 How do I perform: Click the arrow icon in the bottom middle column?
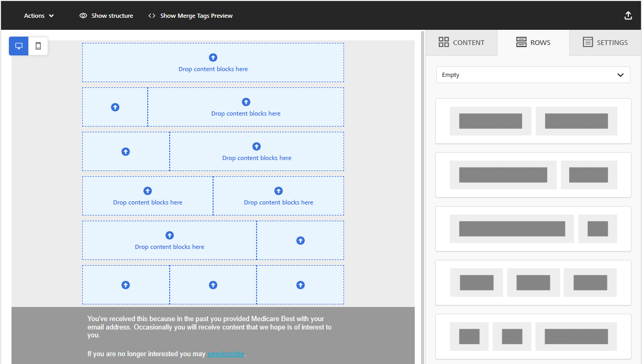click(213, 285)
